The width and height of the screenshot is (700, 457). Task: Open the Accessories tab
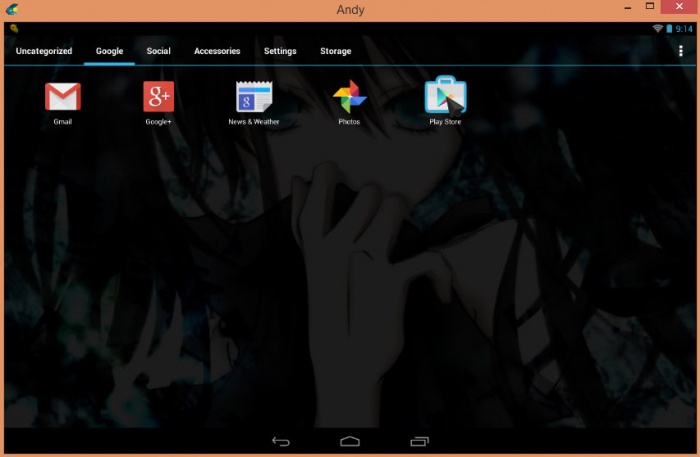pos(217,51)
